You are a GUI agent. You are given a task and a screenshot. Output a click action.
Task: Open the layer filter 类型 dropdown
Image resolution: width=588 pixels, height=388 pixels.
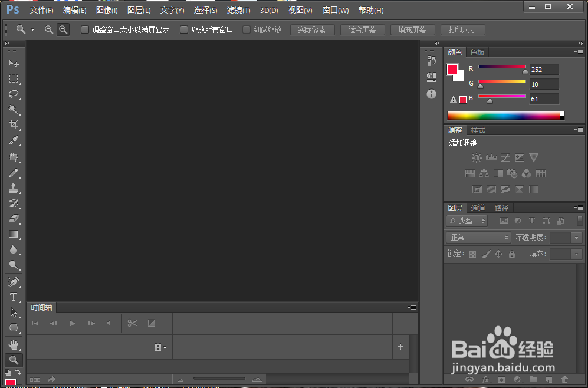point(467,221)
